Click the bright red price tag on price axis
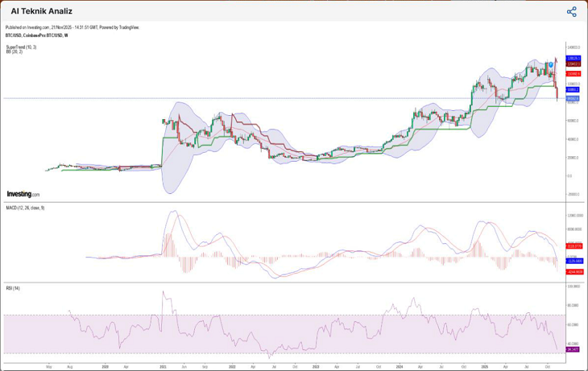Viewport: 588px width, 371px height. [573, 73]
